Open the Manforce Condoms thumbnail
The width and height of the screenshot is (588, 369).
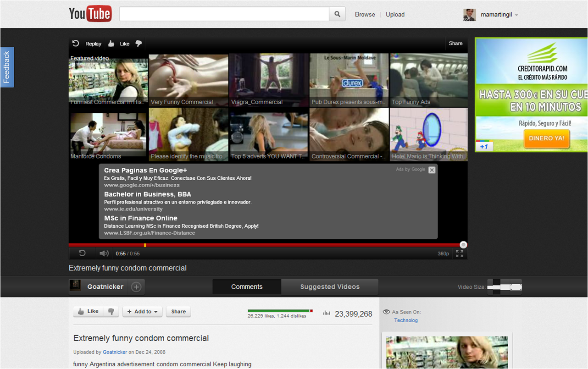click(x=108, y=134)
